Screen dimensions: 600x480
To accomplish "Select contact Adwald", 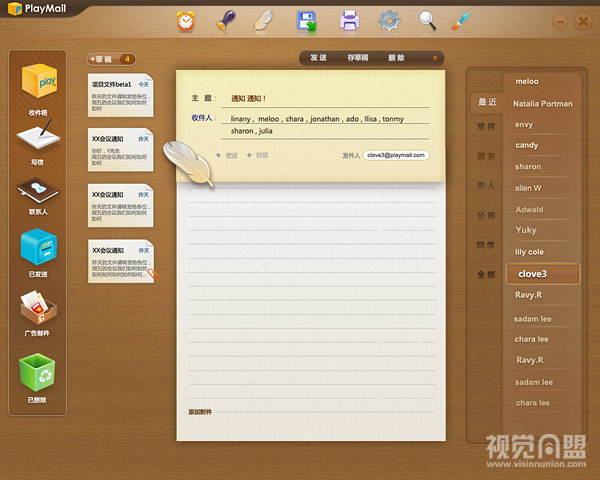I will pyautogui.click(x=529, y=209).
